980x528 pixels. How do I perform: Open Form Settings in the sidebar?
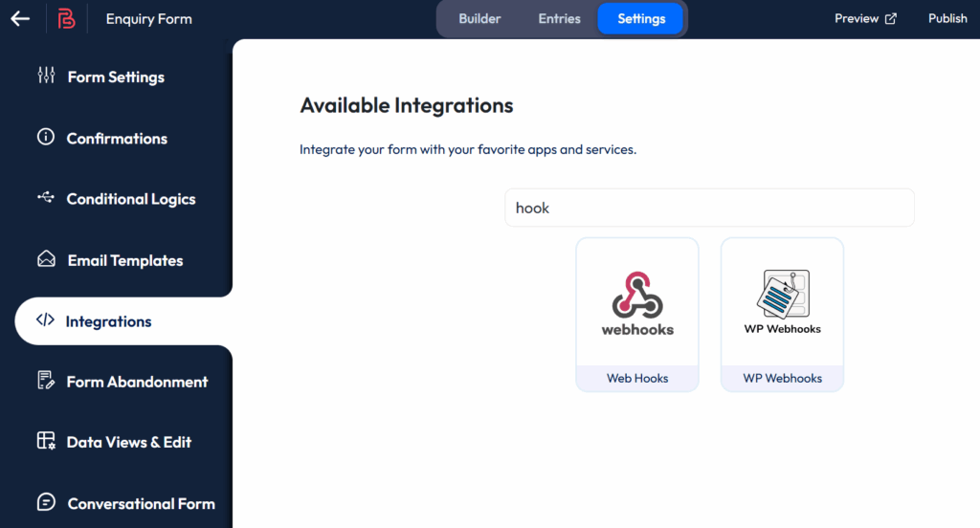tap(116, 77)
